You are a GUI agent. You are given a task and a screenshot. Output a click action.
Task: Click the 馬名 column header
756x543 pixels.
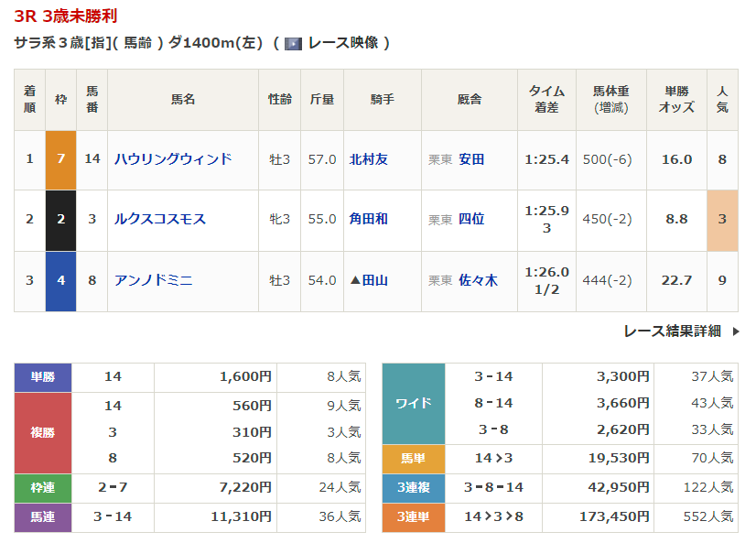(183, 100)
